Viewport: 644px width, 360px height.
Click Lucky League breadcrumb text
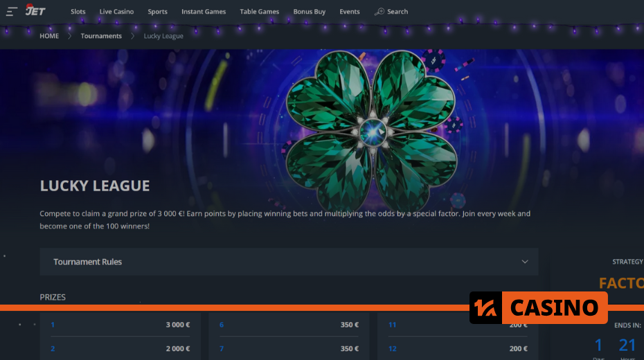(x=163, y=36)
